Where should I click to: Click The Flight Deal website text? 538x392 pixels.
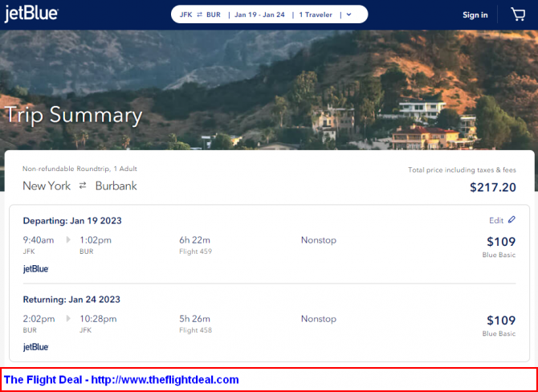pos(121,380)
